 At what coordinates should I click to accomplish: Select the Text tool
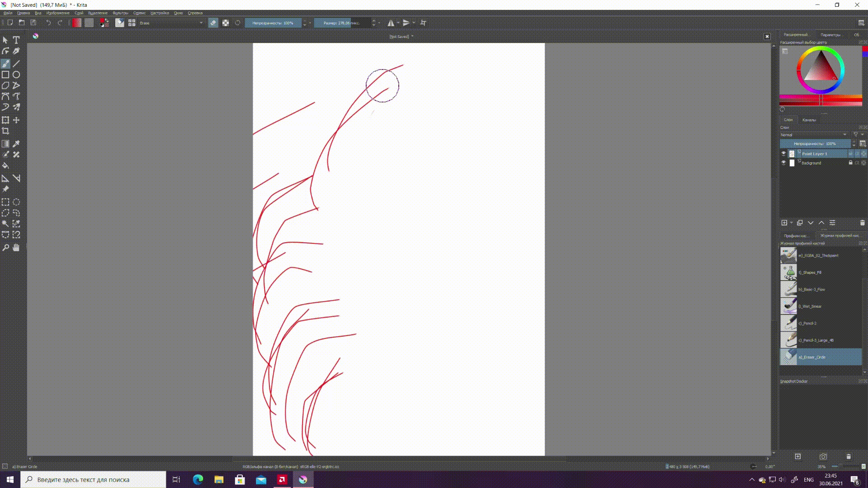coord(16,40)
